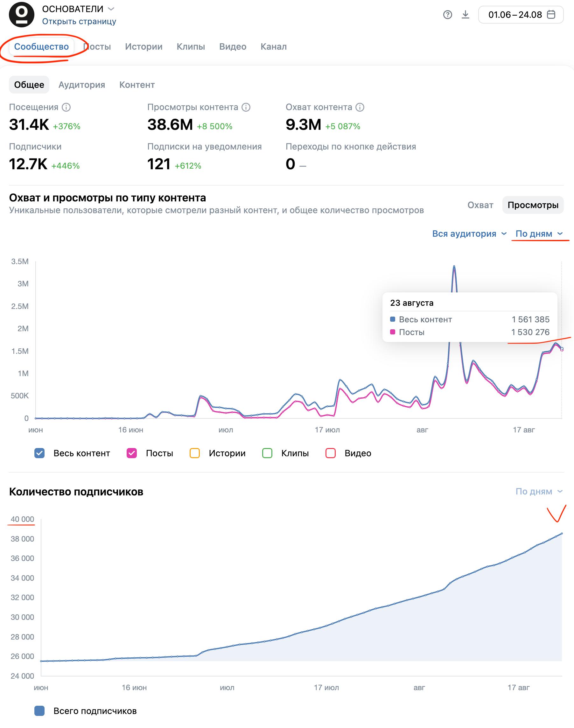Click the +8 500% growth indicator
Viewport: 574px width, 728px height.
pyautogui.click(x=215, y=126)
